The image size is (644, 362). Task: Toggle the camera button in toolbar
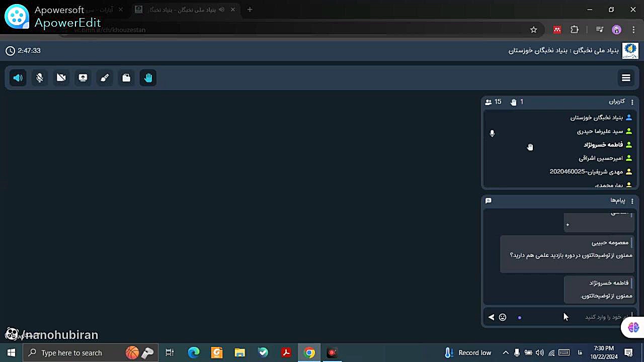click(61, 78)
